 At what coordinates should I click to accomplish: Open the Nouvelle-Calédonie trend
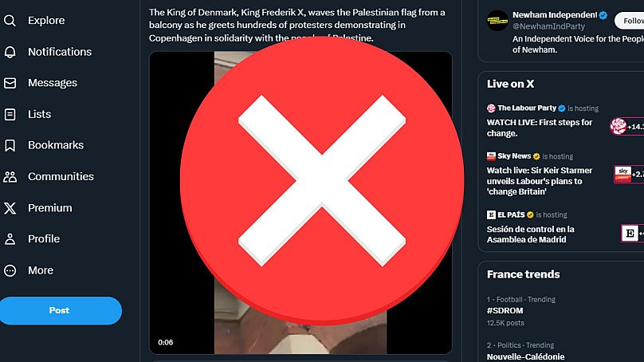(x=525, y=356)
